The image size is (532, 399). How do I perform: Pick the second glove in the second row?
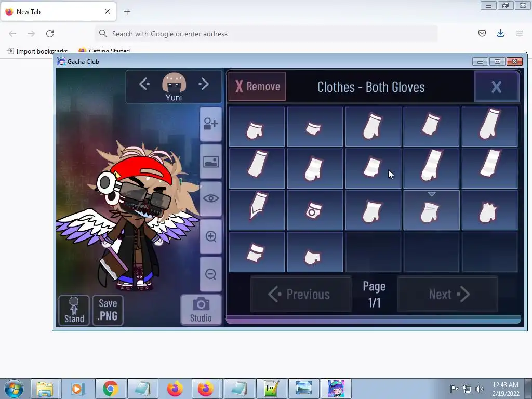[x=315, y=168]
